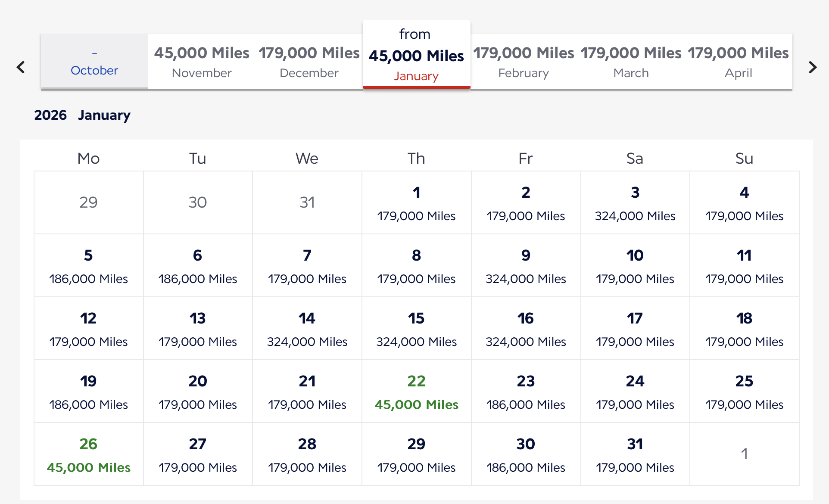Viewport: 829px width, 504px height.
Task: Select the November 45,000 Miles tab
Action: click(202, 62)
